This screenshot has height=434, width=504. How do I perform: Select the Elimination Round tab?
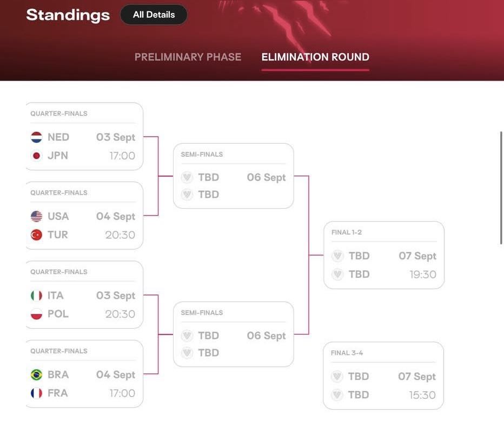[315, 57]
